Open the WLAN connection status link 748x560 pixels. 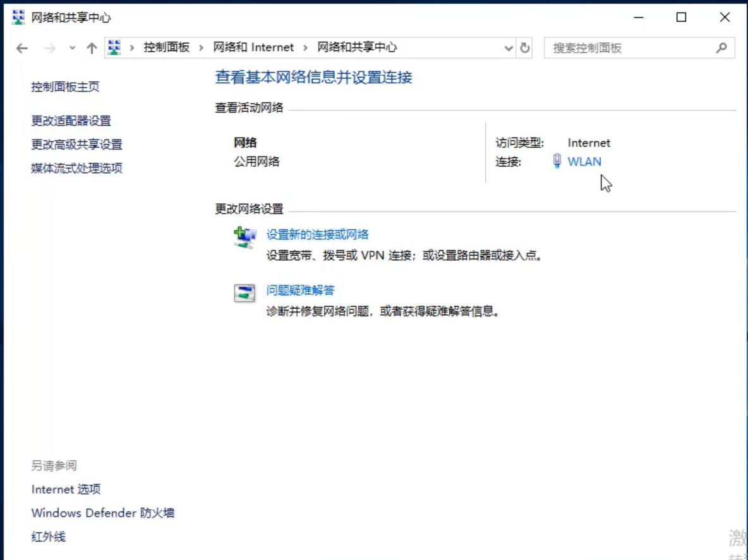click(x=584, y=162)
